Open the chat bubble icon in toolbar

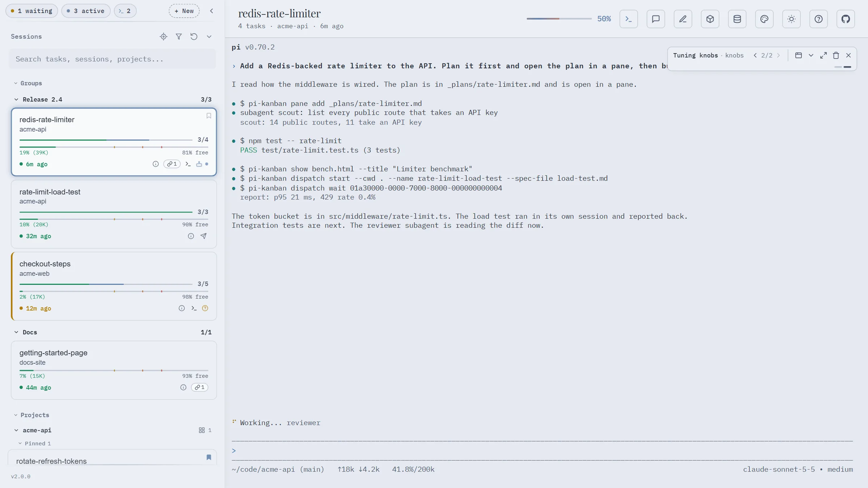(x=656, y=19)
